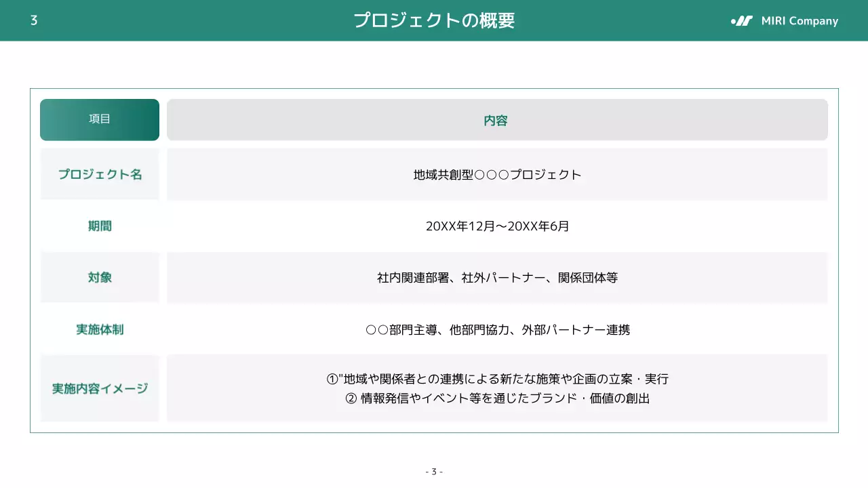Viewport: 868px width, 488px height.
Task: Click the 内容 header cell
Action: click(496, 119)
